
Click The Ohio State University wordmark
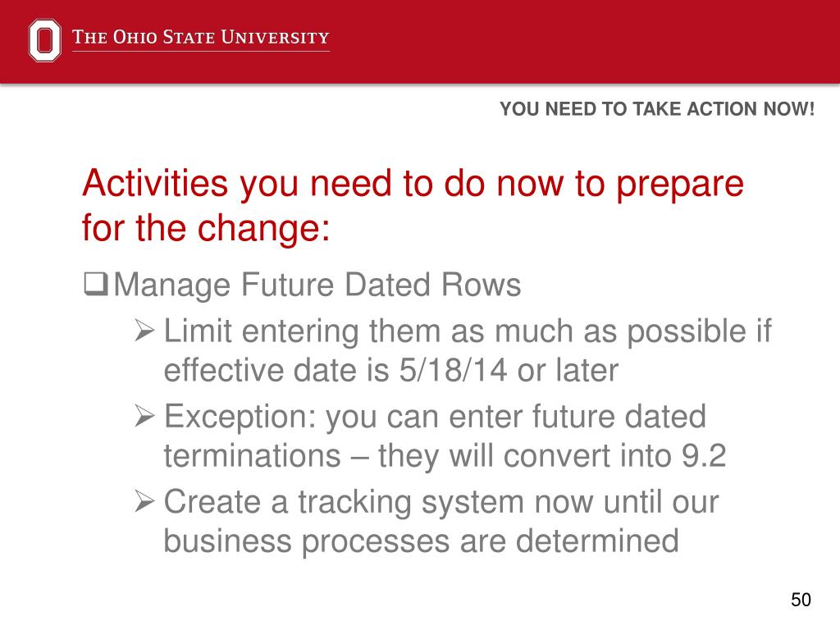pos(200,37)
